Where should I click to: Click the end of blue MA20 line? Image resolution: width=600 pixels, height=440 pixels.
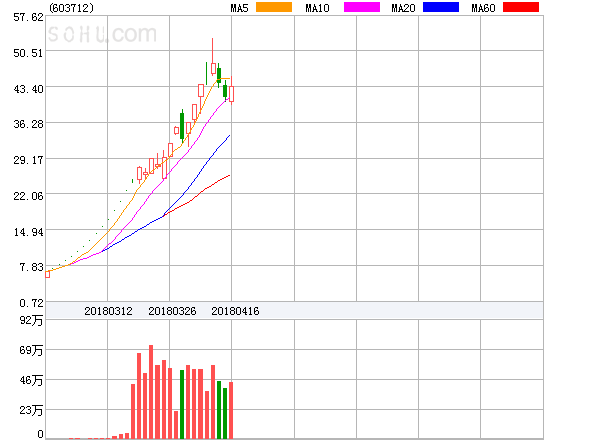click(230, 135)
